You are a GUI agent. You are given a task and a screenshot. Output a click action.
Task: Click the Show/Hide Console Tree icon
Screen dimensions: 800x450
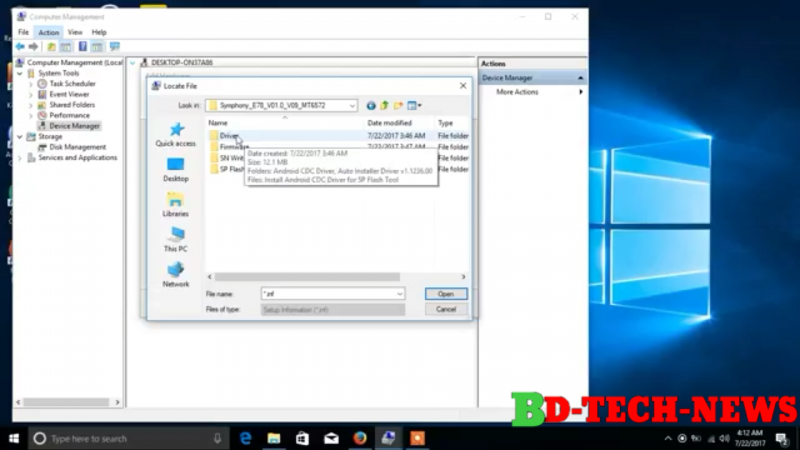pyautogui.click(x=66, y=47)
